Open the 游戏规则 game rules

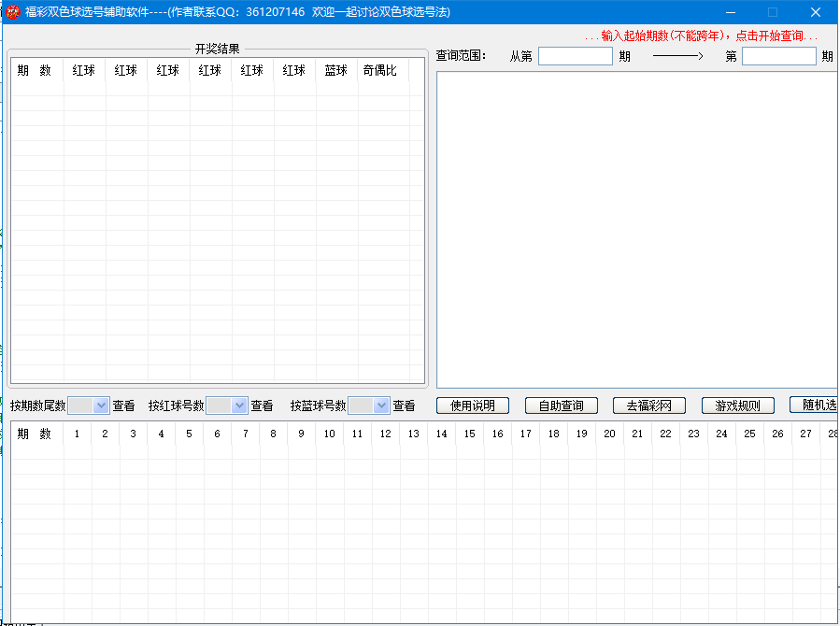pos(738,405)
